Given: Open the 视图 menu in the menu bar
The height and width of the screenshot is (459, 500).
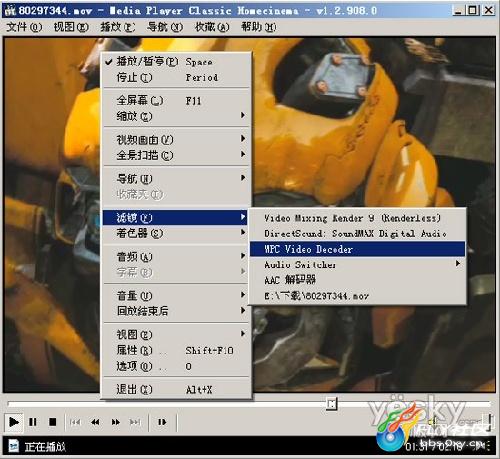Looking at the screenshot, I should (x=71, y=27).
